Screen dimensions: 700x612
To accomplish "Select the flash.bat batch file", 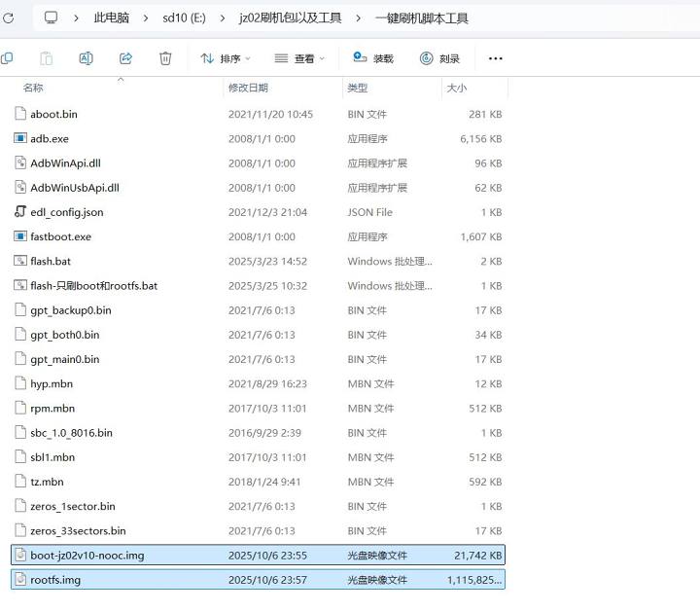I will (x=51, y=262).
